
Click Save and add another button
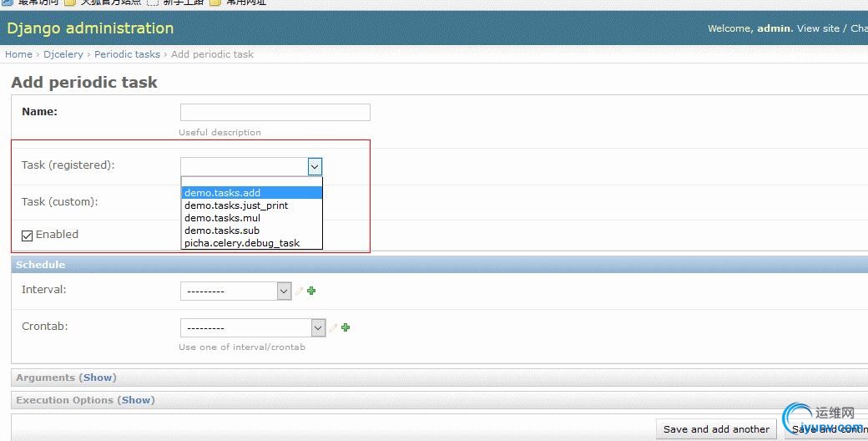tap(716, 429)
